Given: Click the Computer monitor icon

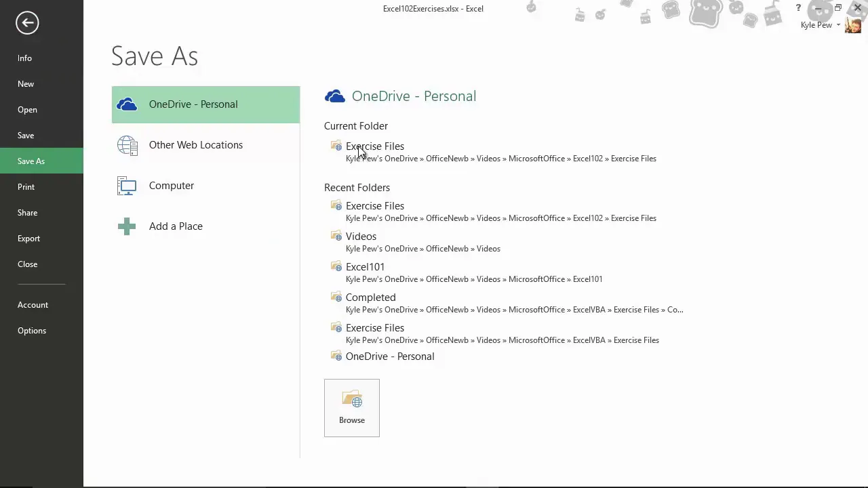Looking at the screenshot, I should (x=127, y=186).
